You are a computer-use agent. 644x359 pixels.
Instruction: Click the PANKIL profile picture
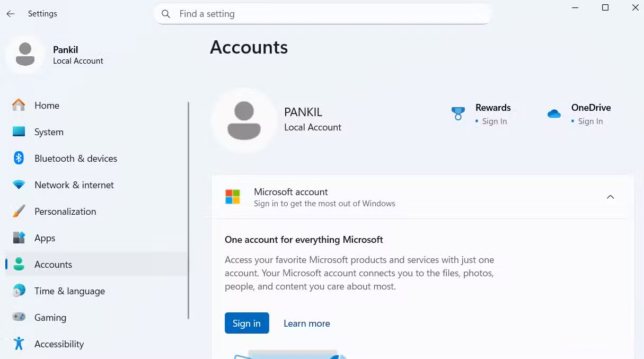pyautogui.click(x=244, y=120)
